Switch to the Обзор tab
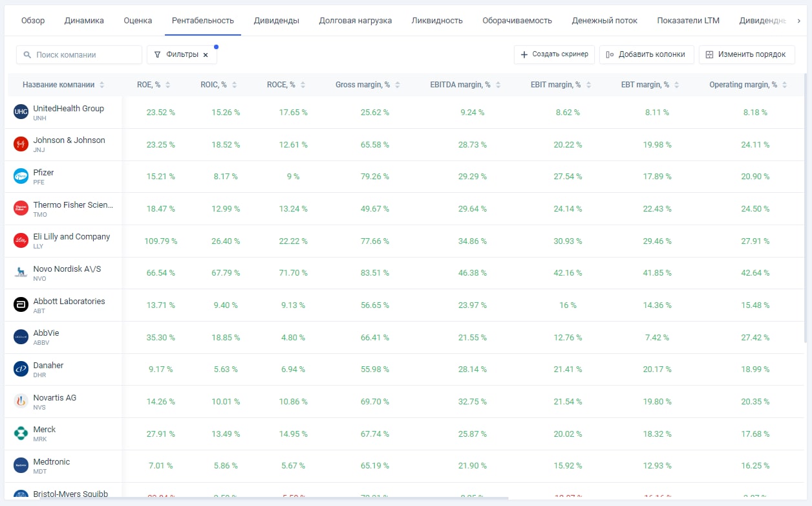Viewport: 812px width, 506px height. 33,21
